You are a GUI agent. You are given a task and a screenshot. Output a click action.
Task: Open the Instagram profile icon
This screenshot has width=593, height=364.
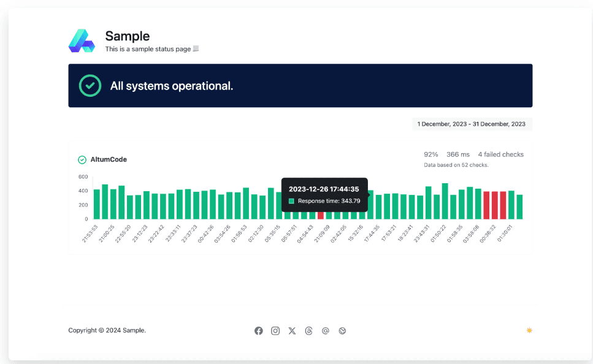(275, 331)
